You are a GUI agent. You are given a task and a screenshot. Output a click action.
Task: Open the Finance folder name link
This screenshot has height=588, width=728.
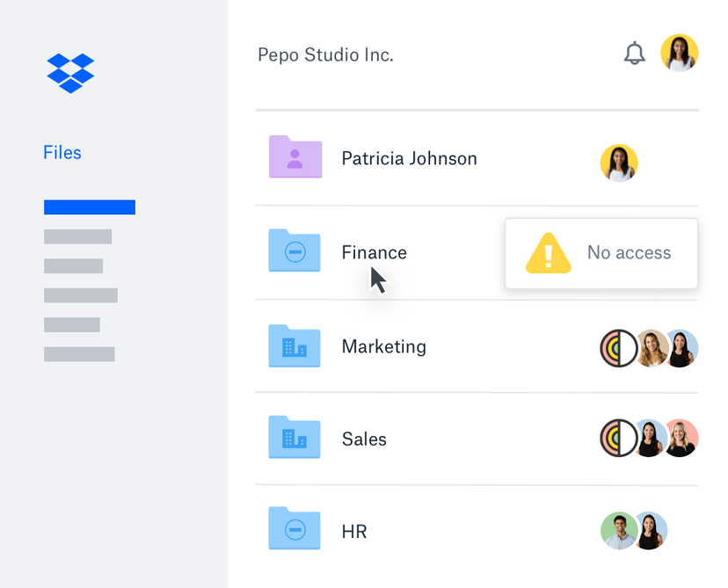(374, 252)
